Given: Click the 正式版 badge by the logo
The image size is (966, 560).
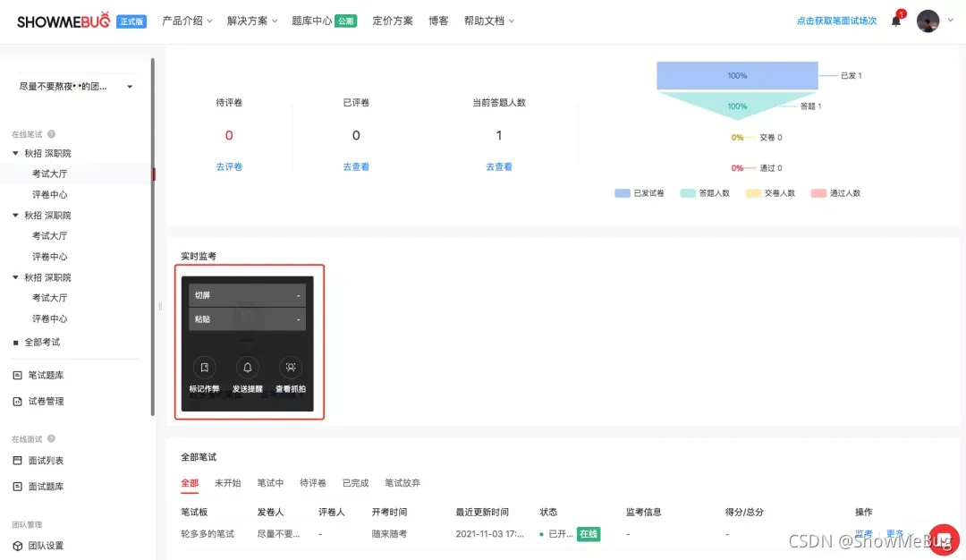Looking at the screenshot, I should point(131,21).
